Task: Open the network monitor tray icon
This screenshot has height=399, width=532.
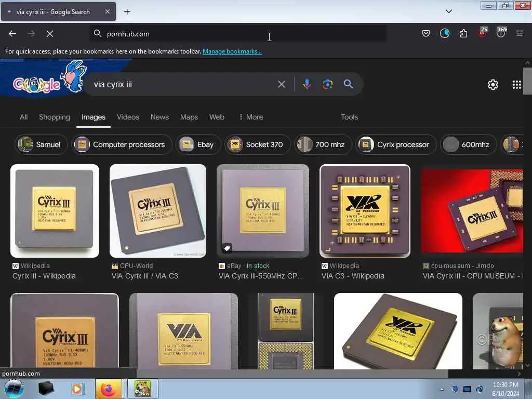Action: (467, 389)
